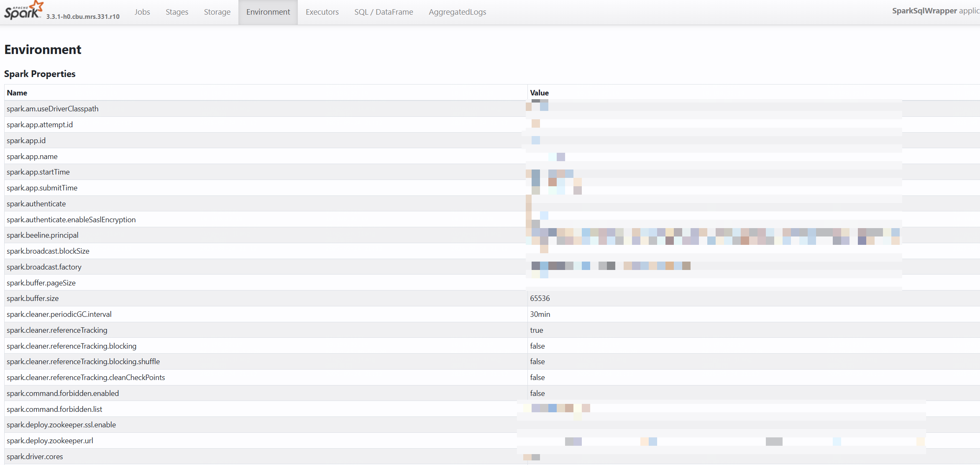This screenshot has height=465, width=980.
Task: Click the 65536 value cell
Action: (540, 298)
